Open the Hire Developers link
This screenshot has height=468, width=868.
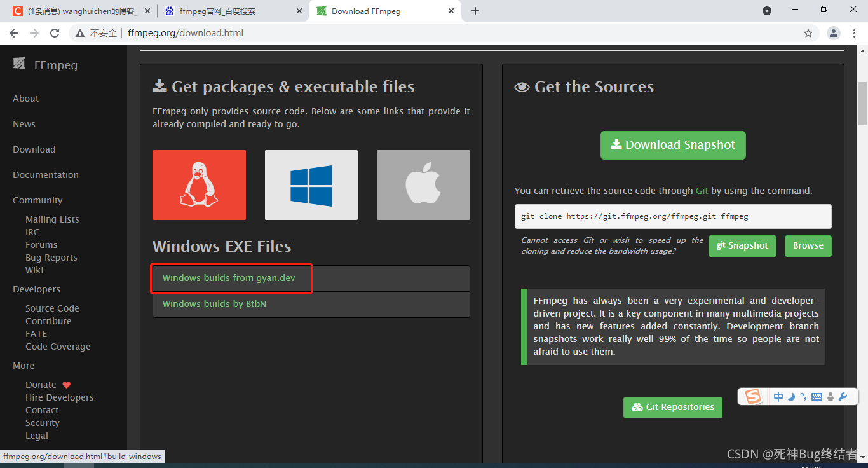[59, 397]
